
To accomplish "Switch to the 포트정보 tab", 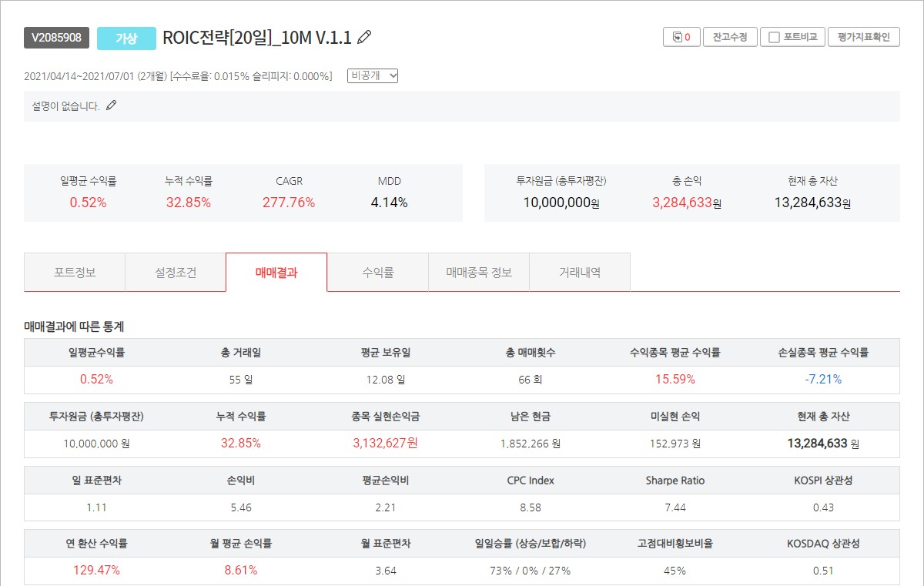I will pos(75,272).
